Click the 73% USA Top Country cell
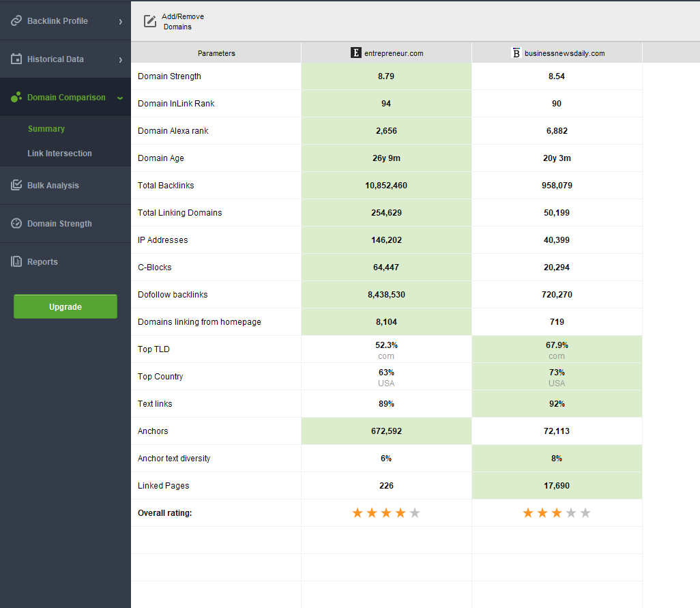This screenshot has height=608, width=700. [557, 377]
